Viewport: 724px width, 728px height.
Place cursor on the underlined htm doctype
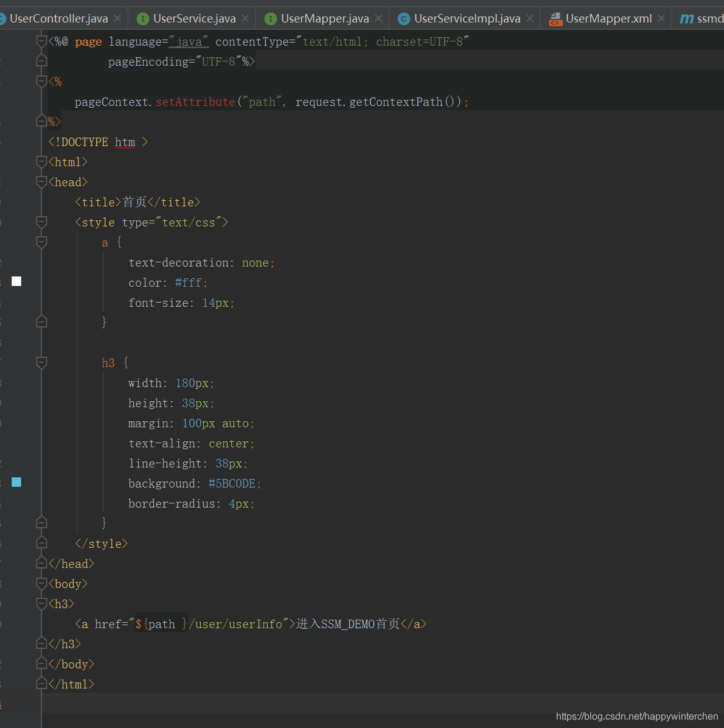point(125,142)
